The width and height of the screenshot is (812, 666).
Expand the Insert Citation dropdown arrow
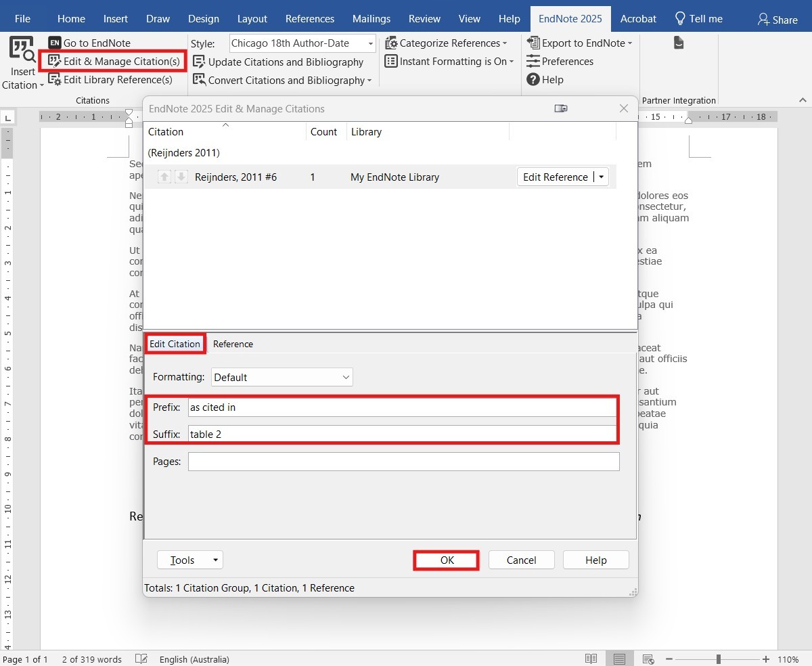tap(41, 85)
